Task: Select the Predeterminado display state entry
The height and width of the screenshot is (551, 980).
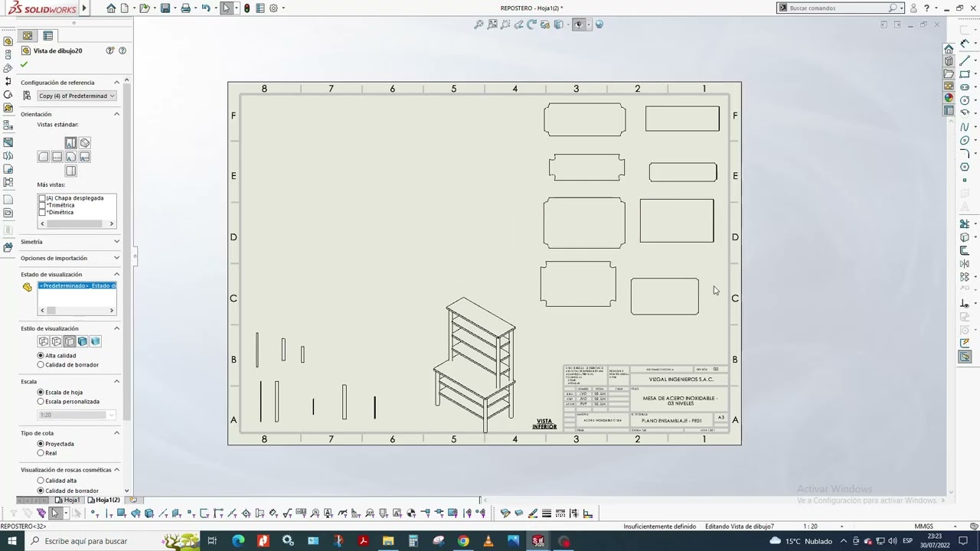Action: [x=77, y=285]
